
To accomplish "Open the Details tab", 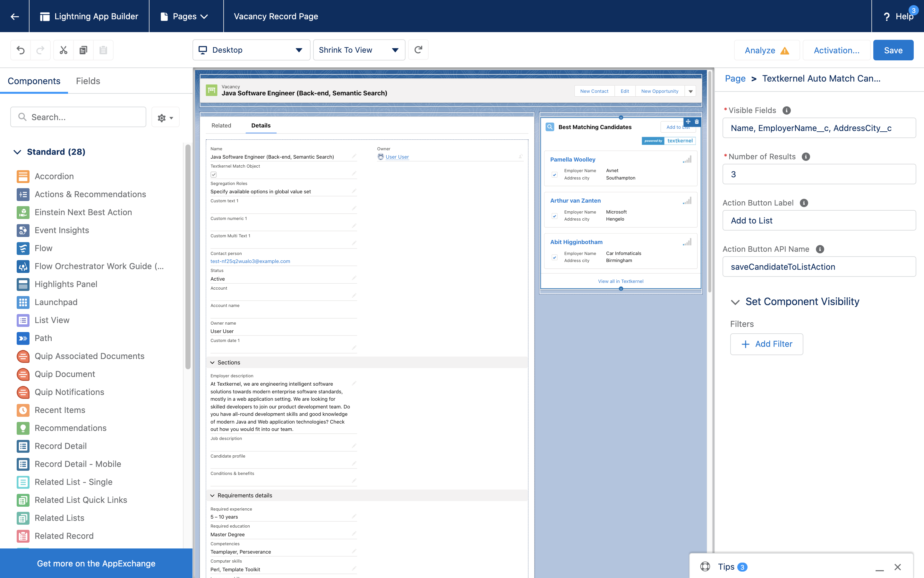I will 261,125.
